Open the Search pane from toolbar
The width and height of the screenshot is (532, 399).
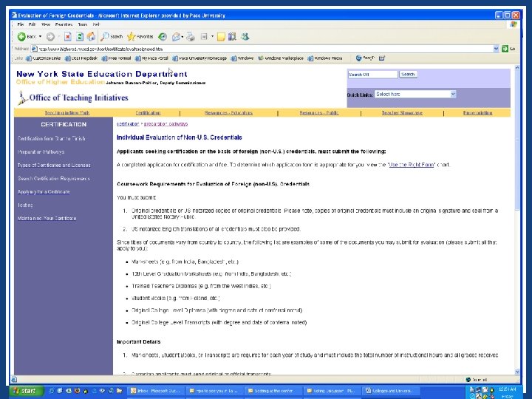coord(112,36)
